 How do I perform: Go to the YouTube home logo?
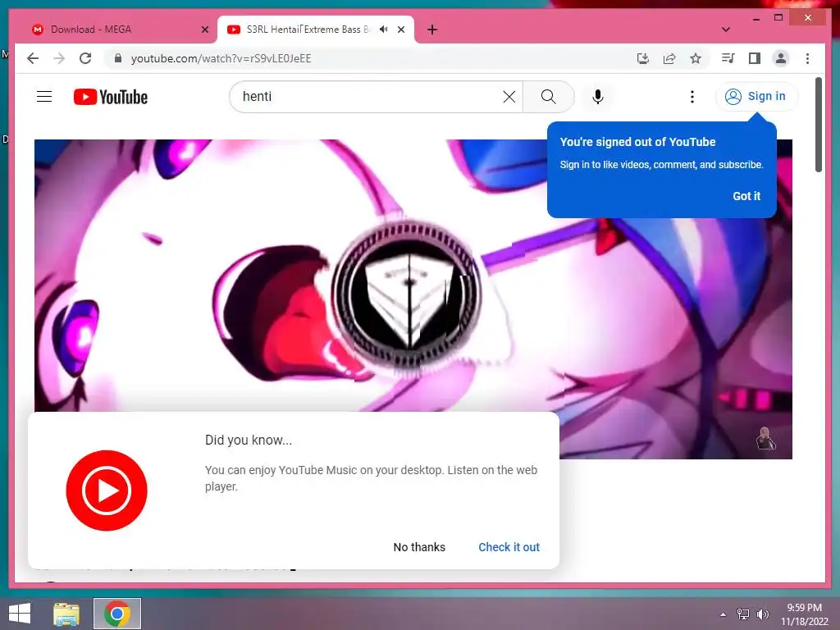pyautogui.click(x=111, y=97)
